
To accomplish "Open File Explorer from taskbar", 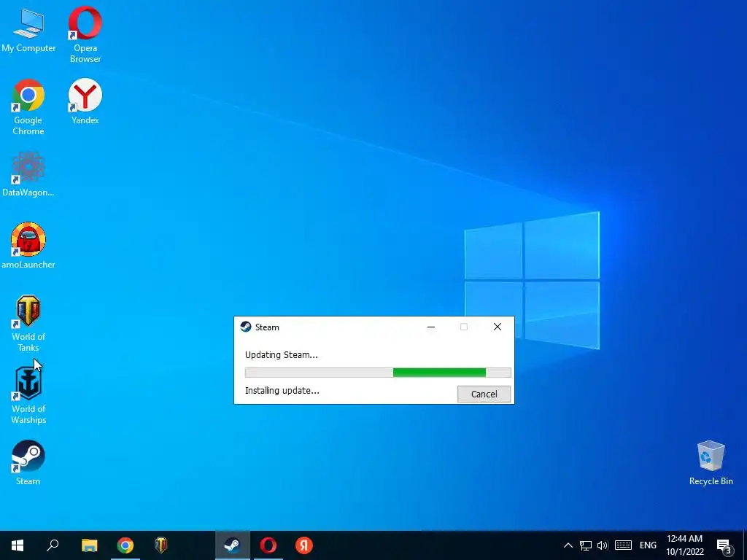I will (89, 545).
